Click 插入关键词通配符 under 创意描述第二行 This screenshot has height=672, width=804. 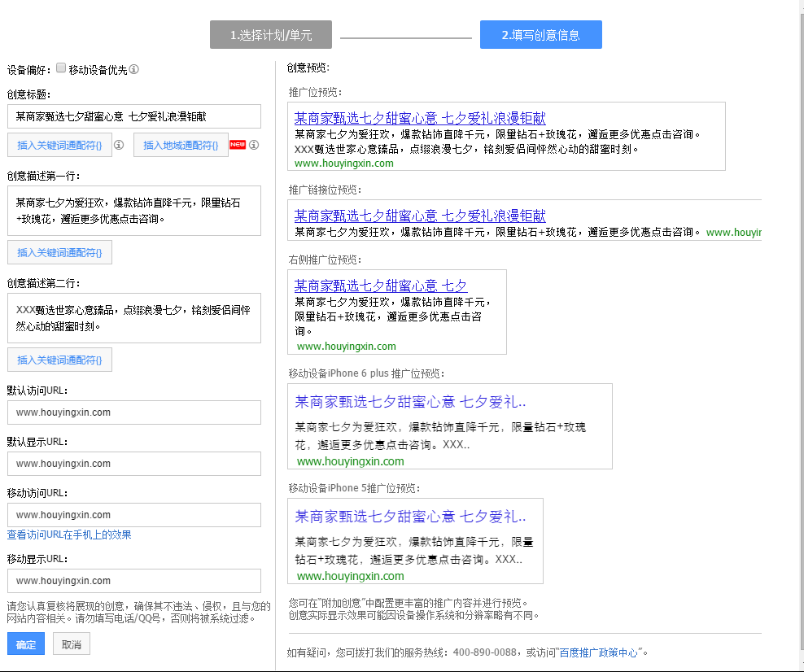click(x=59, y=360)
